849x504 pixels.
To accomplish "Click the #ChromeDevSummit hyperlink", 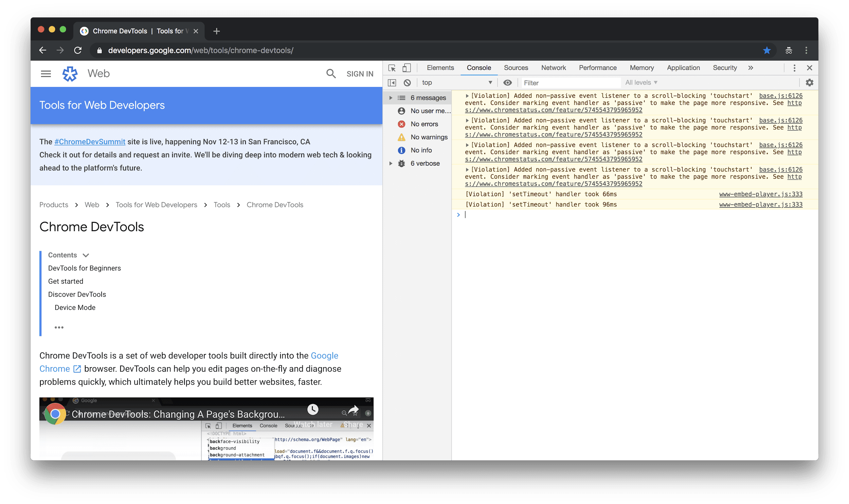I will 89,142.
